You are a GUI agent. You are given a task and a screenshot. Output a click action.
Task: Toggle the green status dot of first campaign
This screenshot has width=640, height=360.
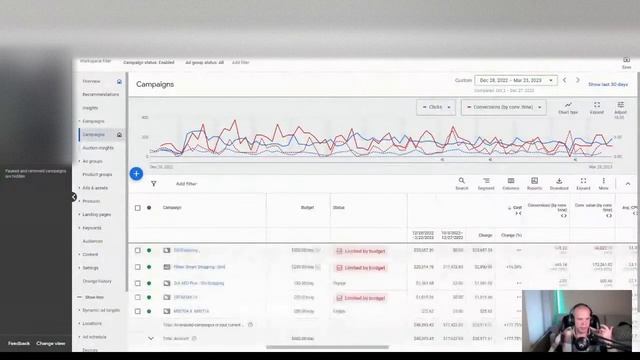tap(149, 250)
